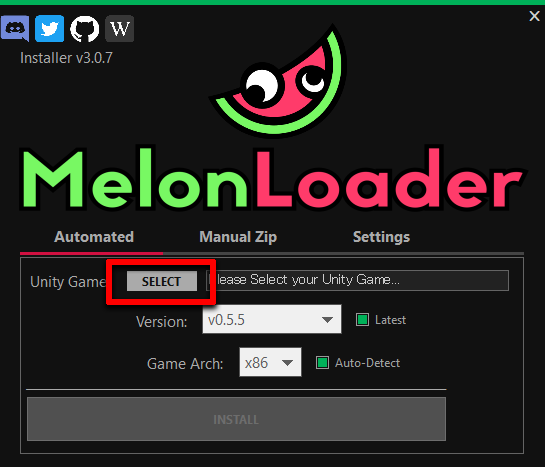Click the Game Arch dropdown arrow

(287, 363)
